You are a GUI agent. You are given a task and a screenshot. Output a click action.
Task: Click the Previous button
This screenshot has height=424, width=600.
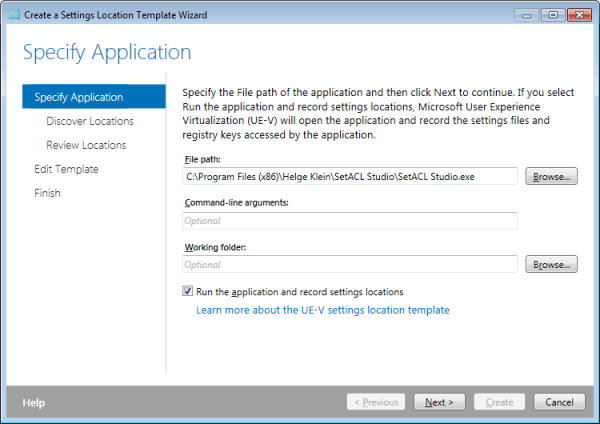[x=376, y=402]
